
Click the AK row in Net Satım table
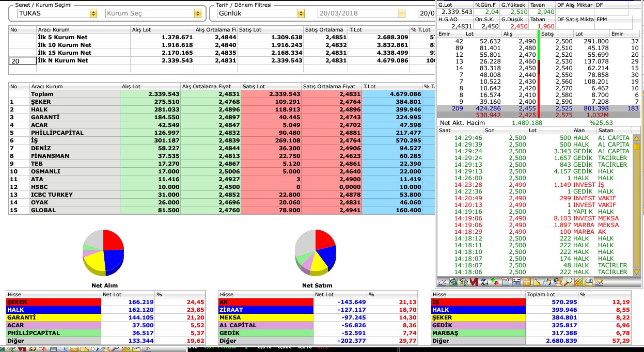click(x=319, y=302)
